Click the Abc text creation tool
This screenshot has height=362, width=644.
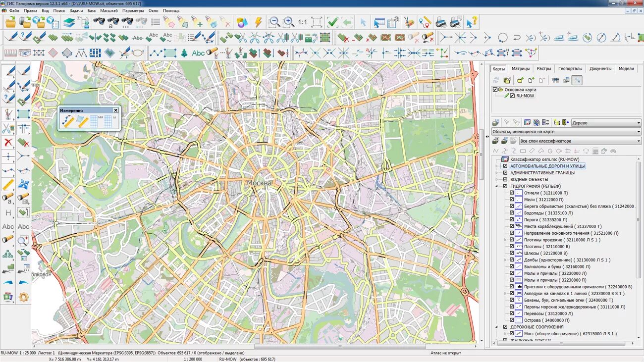coord(198,53)
